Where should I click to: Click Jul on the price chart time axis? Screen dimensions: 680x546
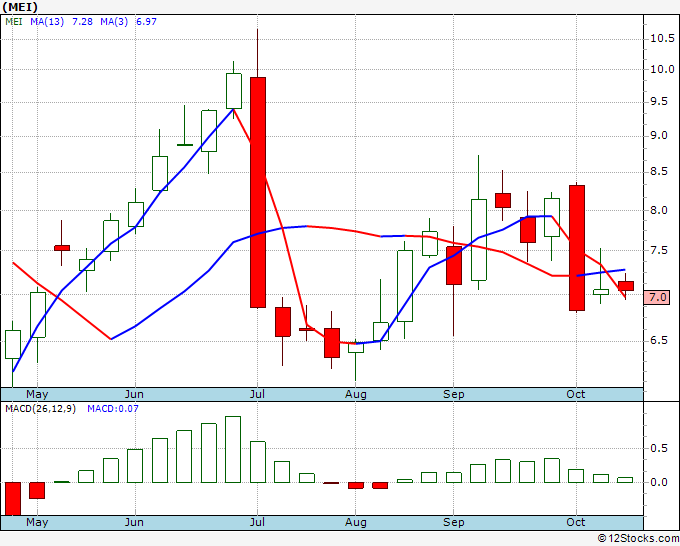(x=257, y=394)
